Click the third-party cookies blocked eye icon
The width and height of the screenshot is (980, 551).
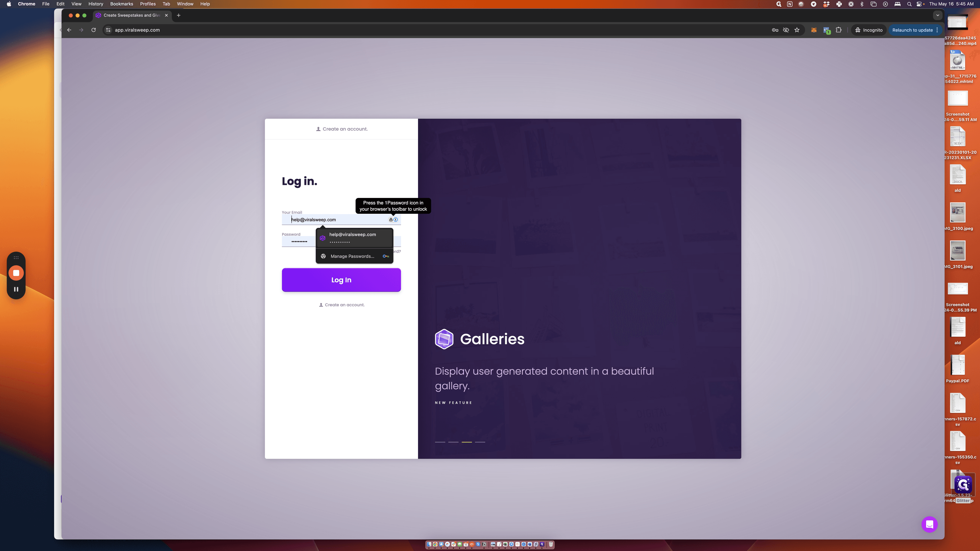tap(786, 30)
